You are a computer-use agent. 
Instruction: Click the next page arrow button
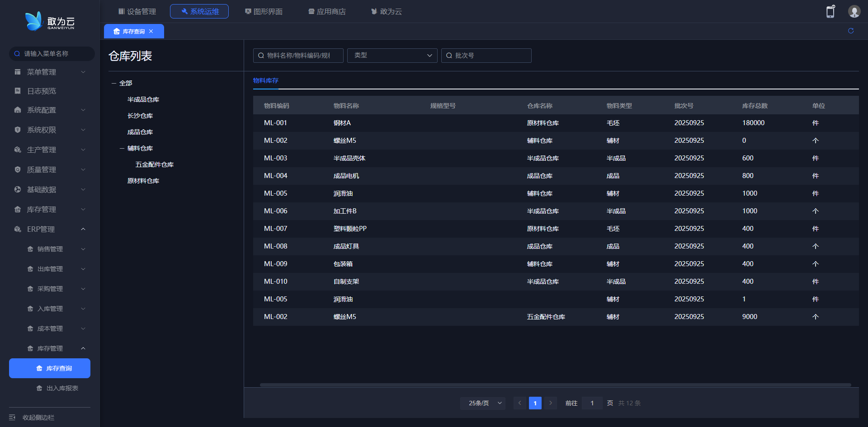[550, 403]
